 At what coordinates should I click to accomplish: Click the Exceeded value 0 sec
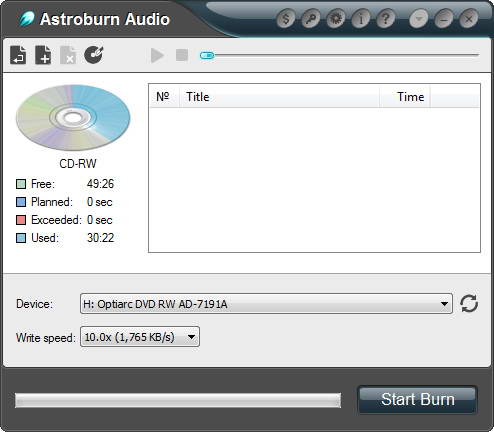coord(99,220)
